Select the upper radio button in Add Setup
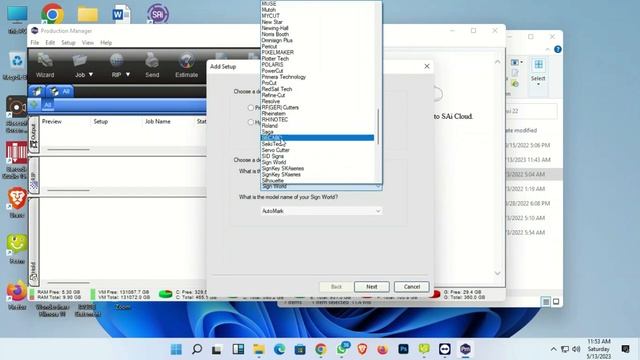 coord(251,108)
